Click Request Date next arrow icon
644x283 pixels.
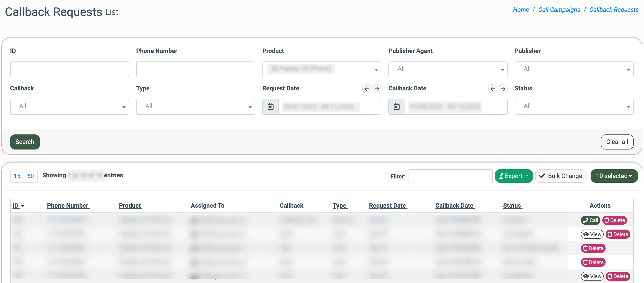377,89
